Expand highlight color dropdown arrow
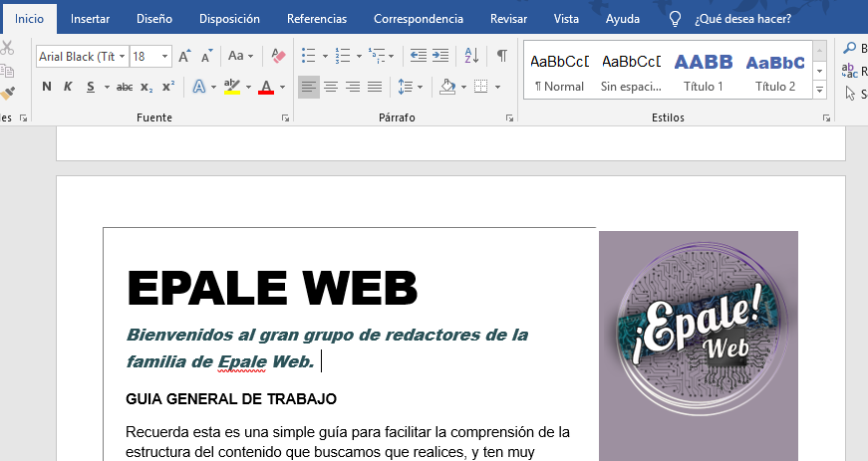868x461 pixels. 248,88
